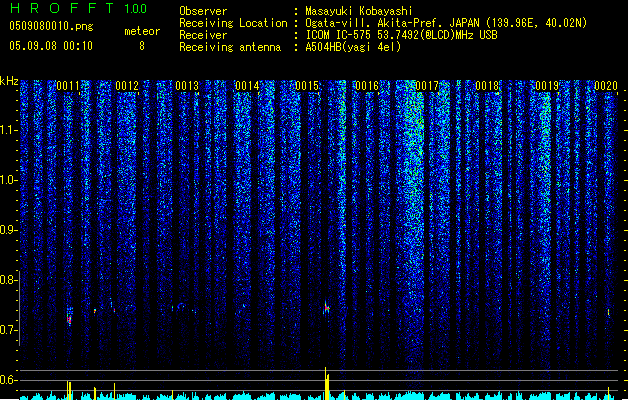
Task: Click the 0.6 kHz axis label
Action: [8, 380]
